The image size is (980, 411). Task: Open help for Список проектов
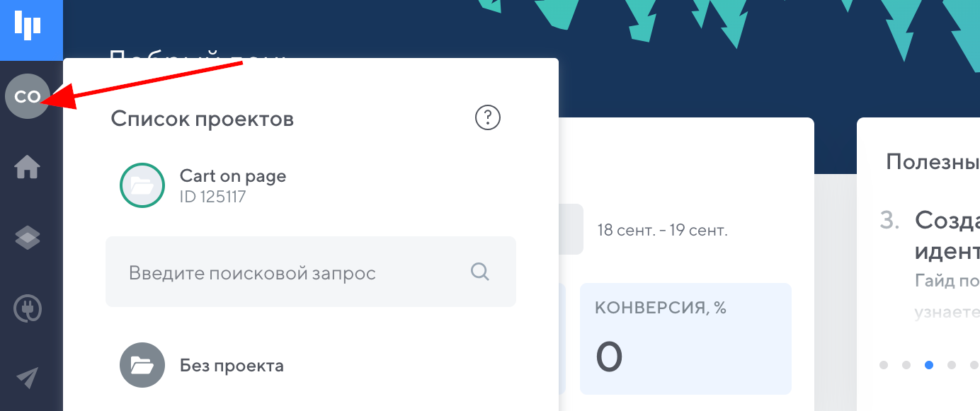[487, 117]
